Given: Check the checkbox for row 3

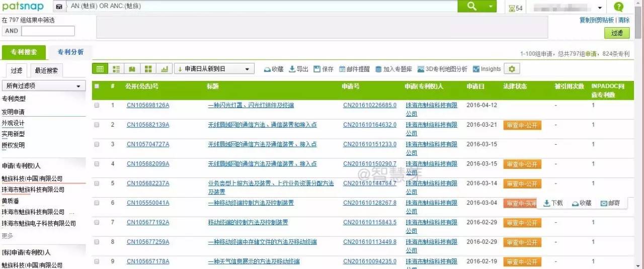Looking at the screenshot, I should pos(97,145).
